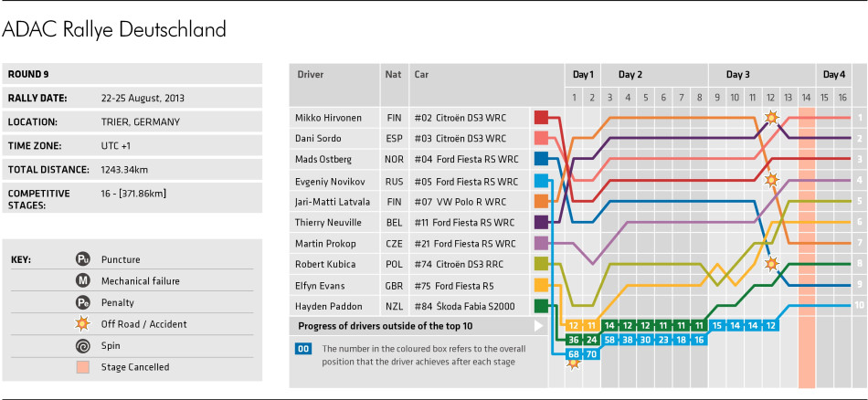This screenshot has width=868, height=400.
Task: Click the Spin key icon
Action: [83, 346]
